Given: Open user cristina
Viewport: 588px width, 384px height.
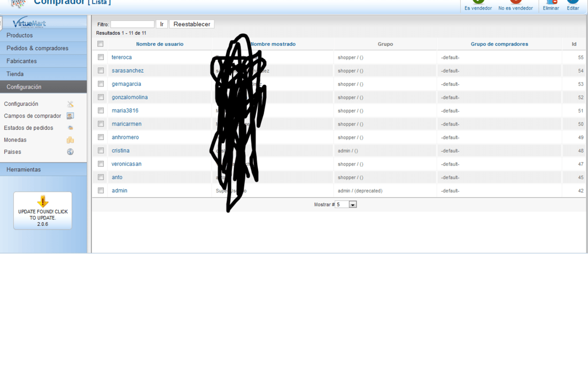Looking at the screenshot, I should pyautogui.click(x=120, y=151).
